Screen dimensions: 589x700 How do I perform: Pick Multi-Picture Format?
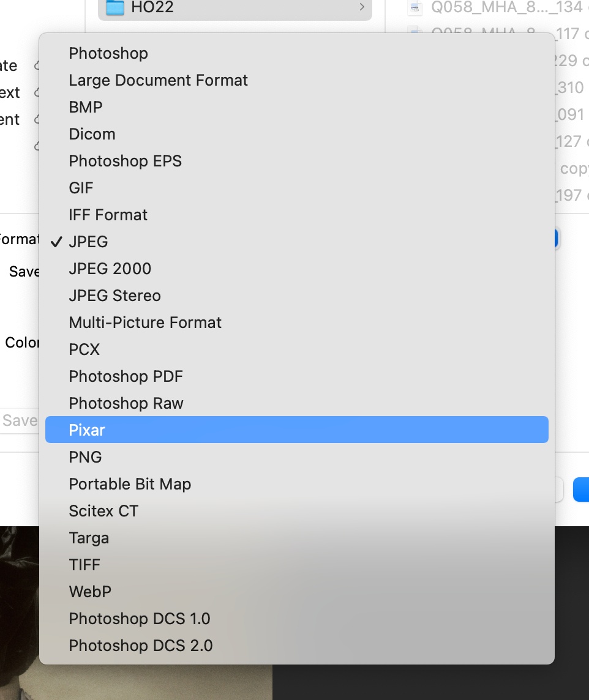pos(296,322)
